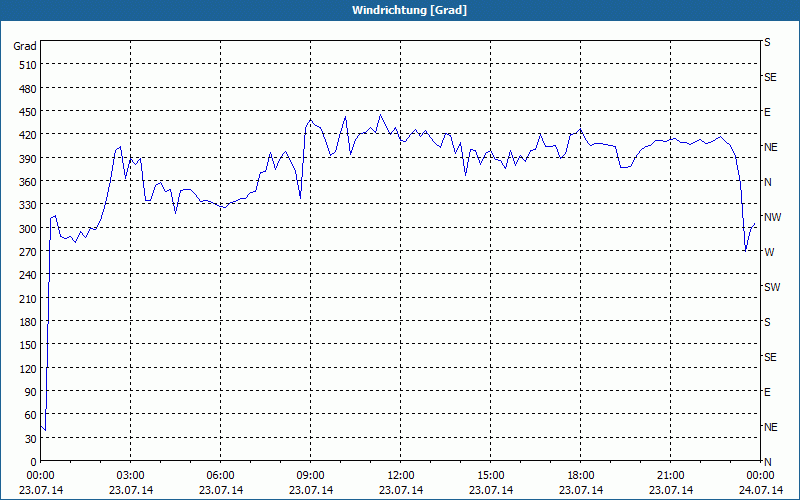The image size is (800, 500).
Task: Select the 18:00 time label
Action: click(581, 476)
